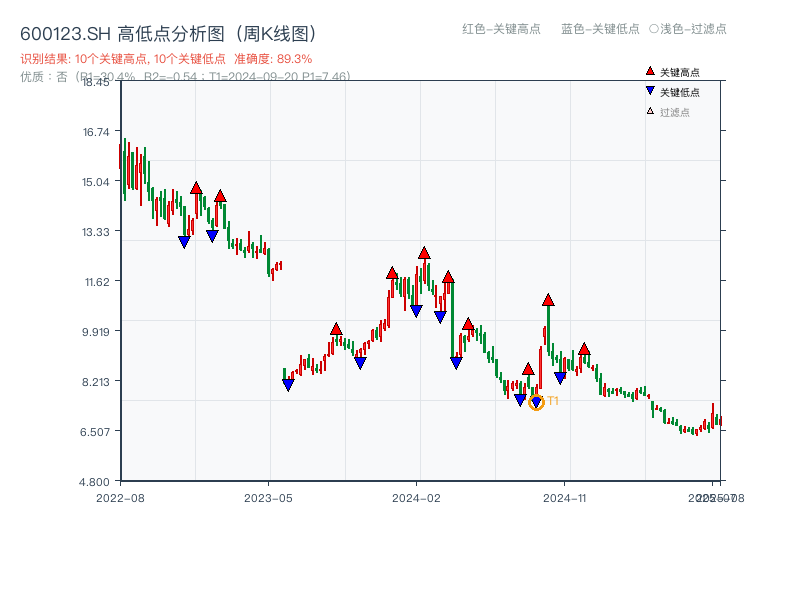Click the red 关键高点 triangle icon in the legend
The image size is (800, 600).
[648, 70]
